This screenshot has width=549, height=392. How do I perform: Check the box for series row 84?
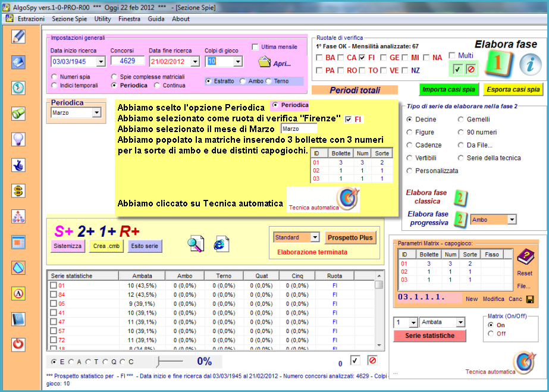[53, 294]
